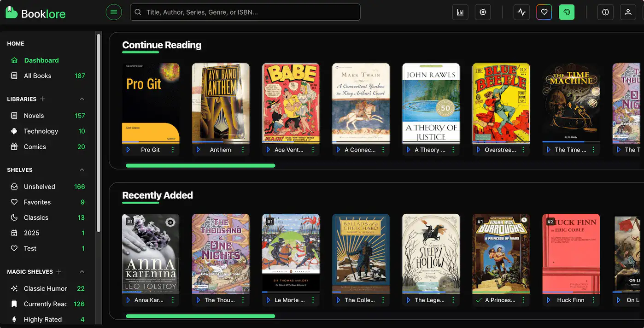Click Recently Added horizontal scrollbar
The height and width of the screenshot is (328, 644).
pos(200,316)
